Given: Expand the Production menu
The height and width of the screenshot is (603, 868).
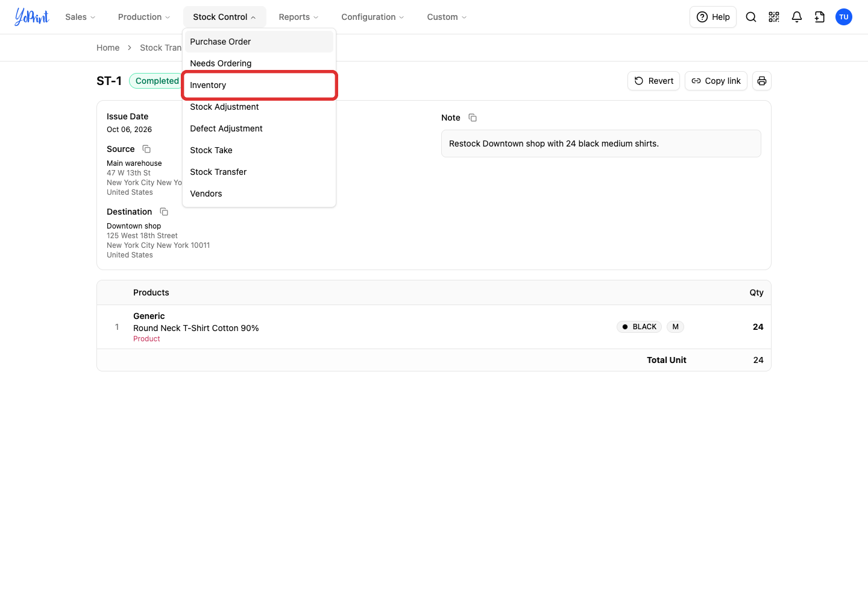Looking at the screenshot, I should pos(144,17).
